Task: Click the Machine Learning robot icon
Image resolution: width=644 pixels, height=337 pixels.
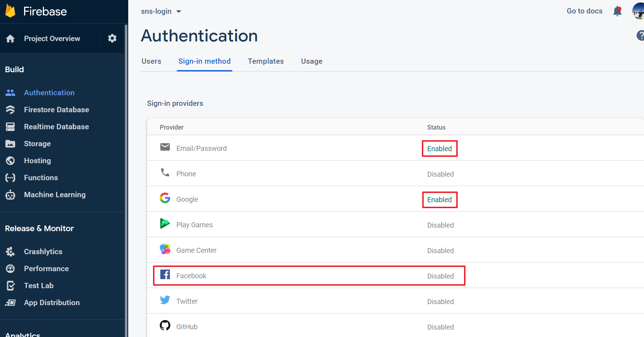Action: (x=10, y=195)
